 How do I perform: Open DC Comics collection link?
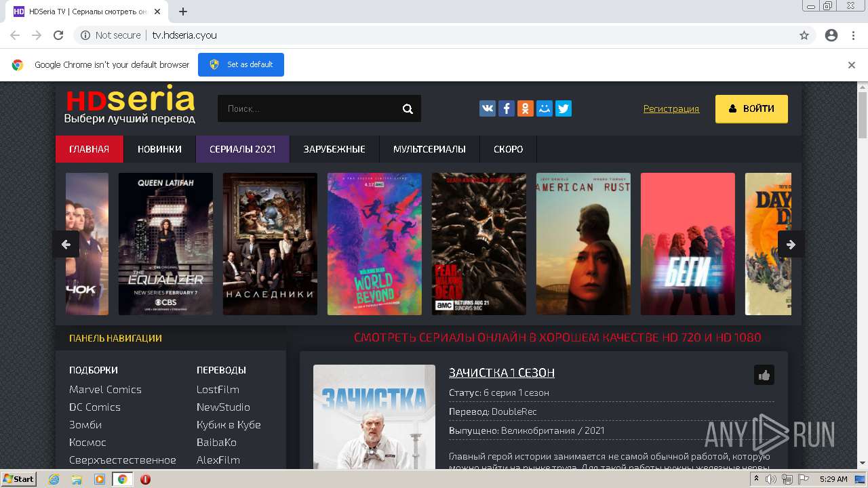pyautogui.click(x=95, y=407)
